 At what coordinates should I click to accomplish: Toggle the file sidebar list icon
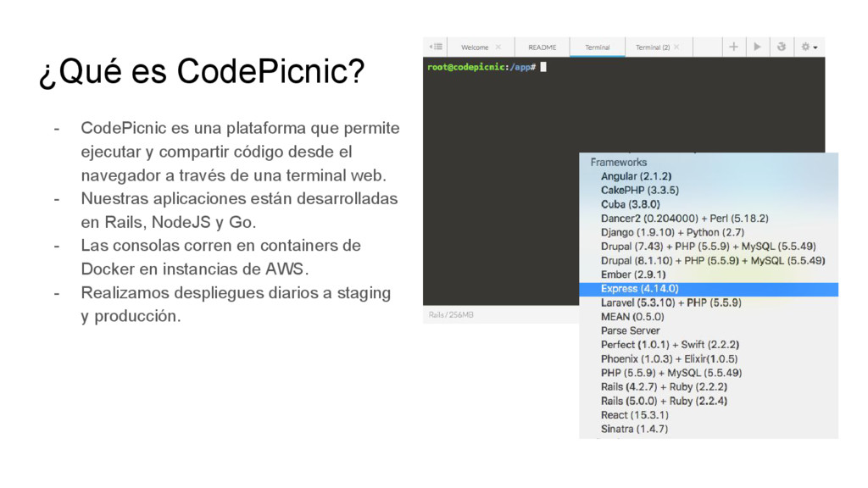(436, 47)
